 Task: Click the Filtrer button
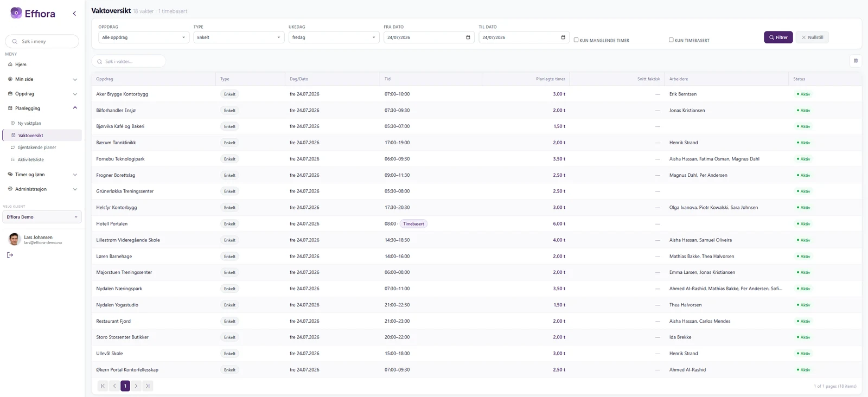[x=778, y=37]
